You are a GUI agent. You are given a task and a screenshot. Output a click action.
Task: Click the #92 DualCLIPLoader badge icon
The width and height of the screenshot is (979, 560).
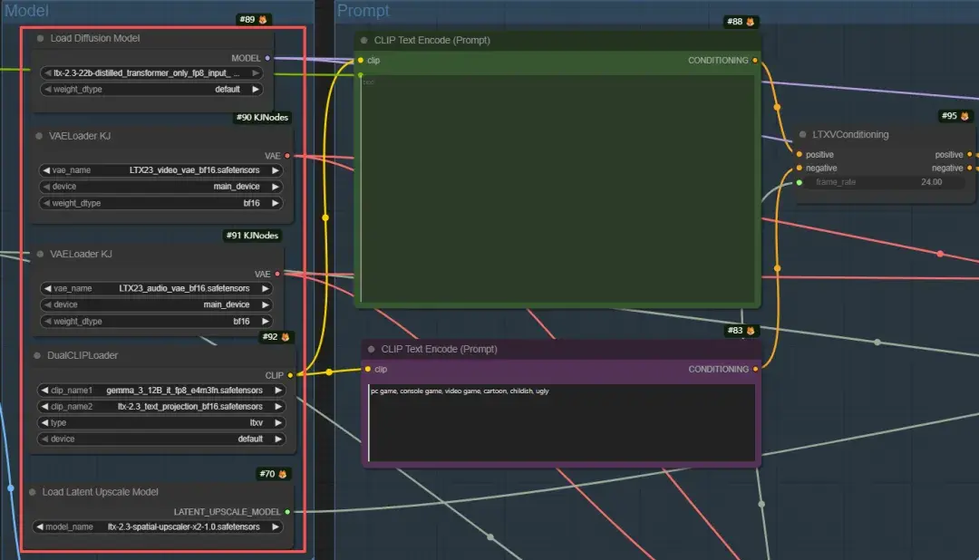(286, 336)
